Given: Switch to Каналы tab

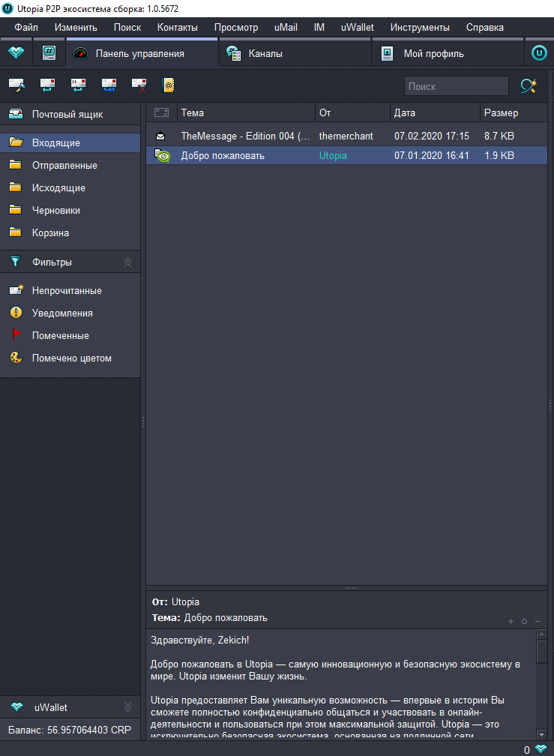Looking at the screenshot, I should 295,53.
